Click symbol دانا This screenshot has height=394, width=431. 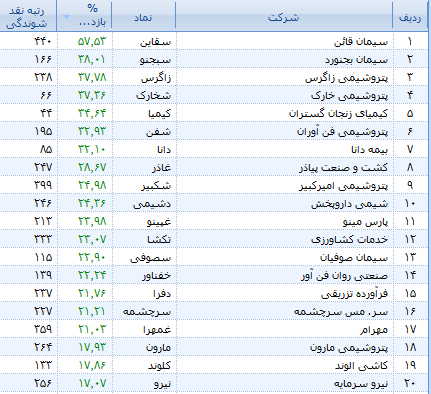pyautogui.click(x=164, y=150)
